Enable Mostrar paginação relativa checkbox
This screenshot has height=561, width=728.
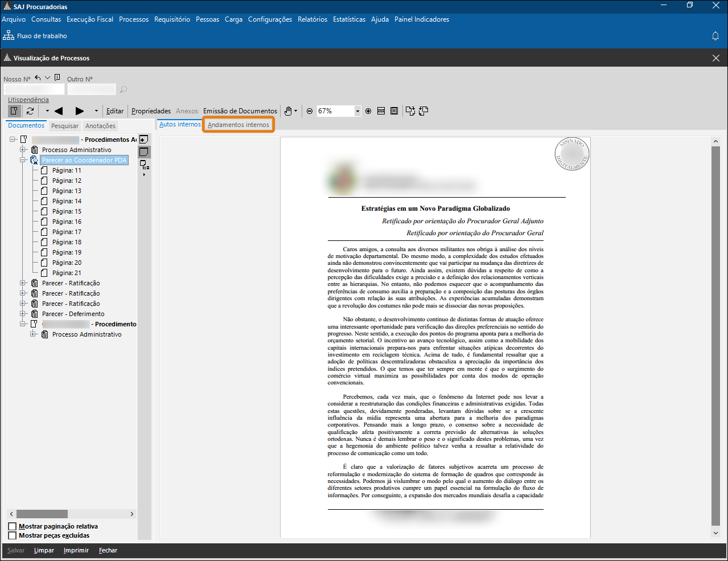(x=12, y=526)
